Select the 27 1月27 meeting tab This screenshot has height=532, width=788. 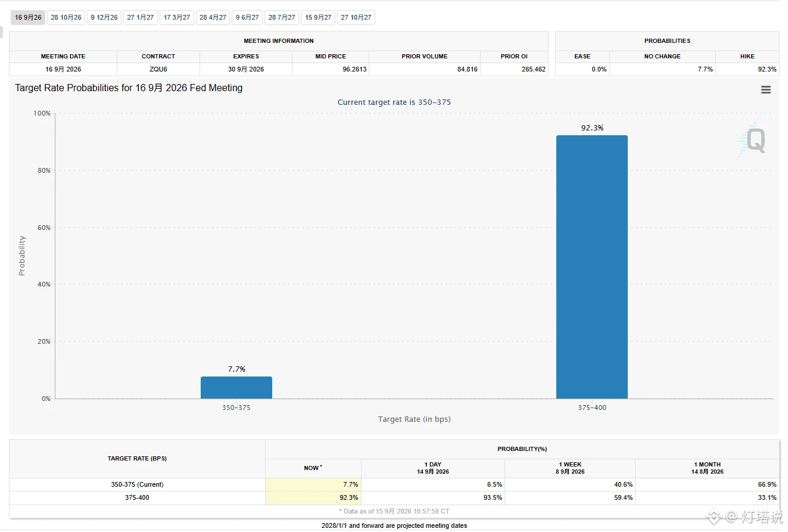pos(141,17)
